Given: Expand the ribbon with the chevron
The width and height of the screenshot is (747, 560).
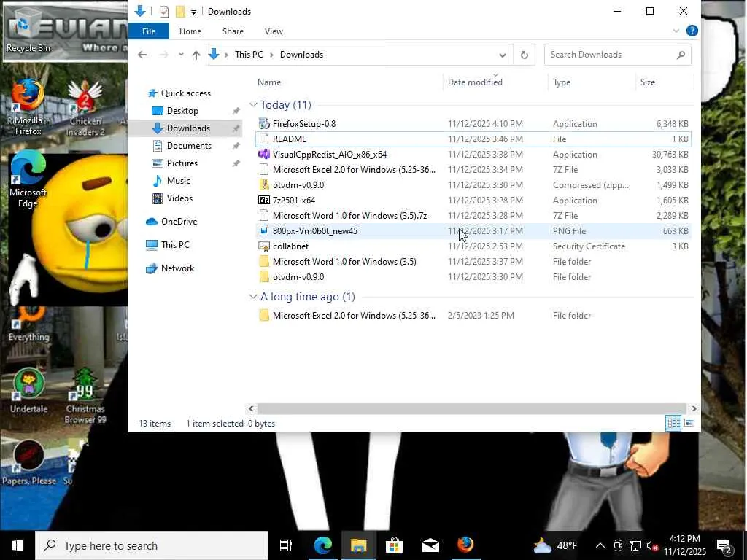Looking at the screenshot, I should (676, 31).
